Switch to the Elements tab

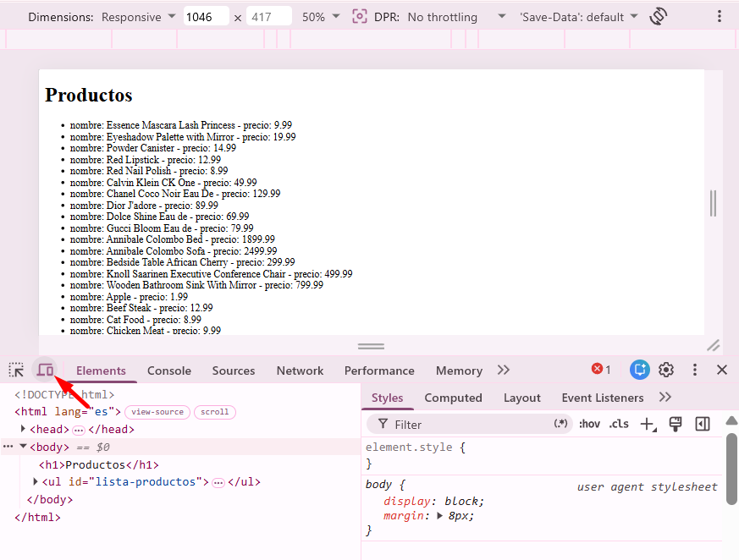click(x=101, y=371)
